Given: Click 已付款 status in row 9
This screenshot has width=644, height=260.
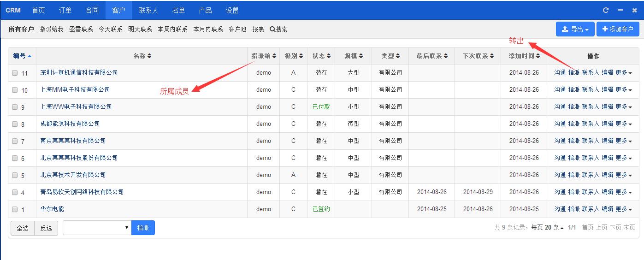Looking at the screenshot, I should 321,106.
